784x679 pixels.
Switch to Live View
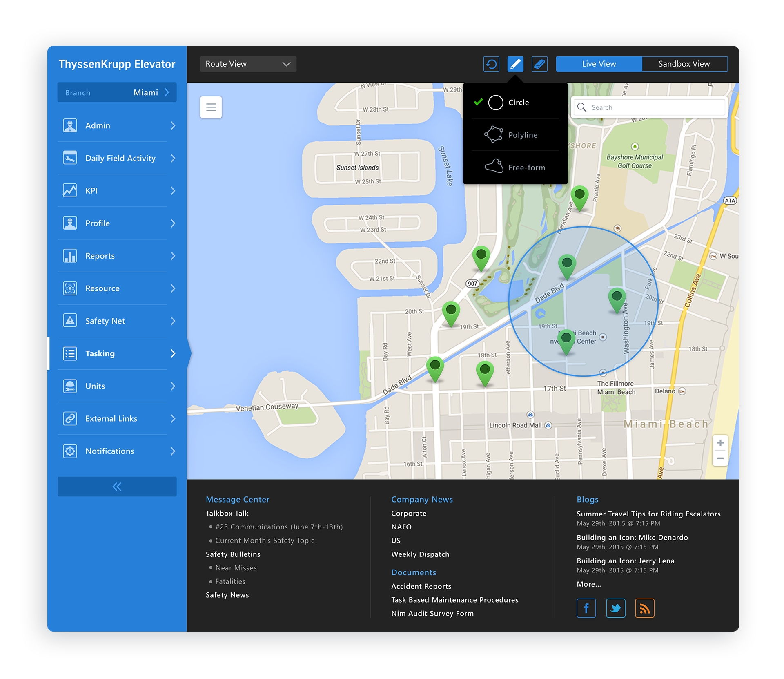[599, 64]
